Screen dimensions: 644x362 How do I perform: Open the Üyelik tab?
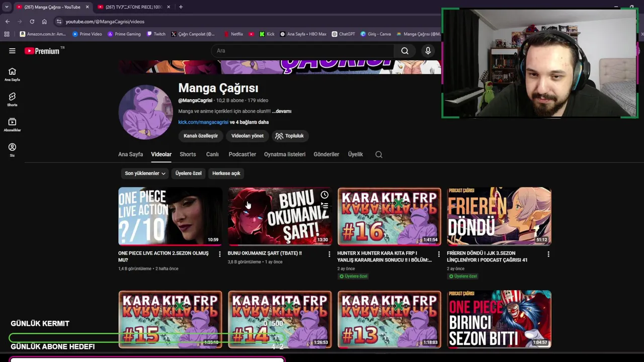(x=355, y=154)
